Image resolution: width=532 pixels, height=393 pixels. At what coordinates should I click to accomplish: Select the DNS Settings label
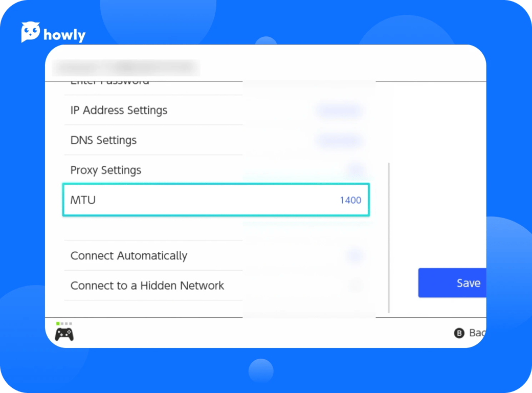click(x=103, y=140)
